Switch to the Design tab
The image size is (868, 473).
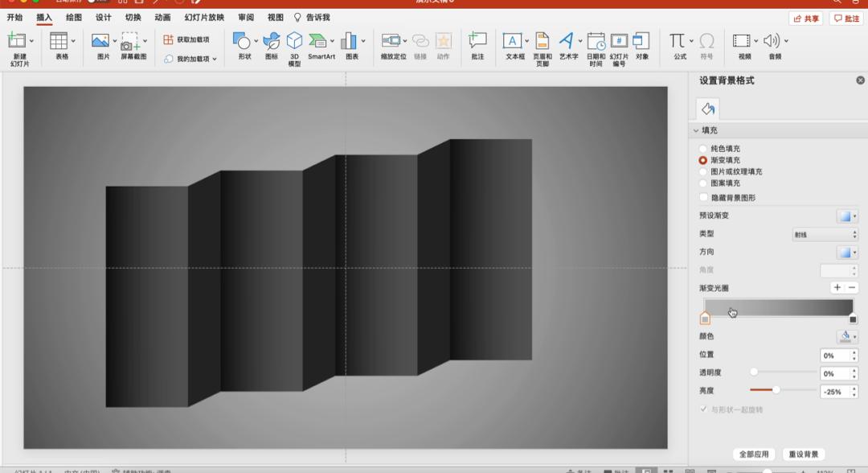[104, 17]
